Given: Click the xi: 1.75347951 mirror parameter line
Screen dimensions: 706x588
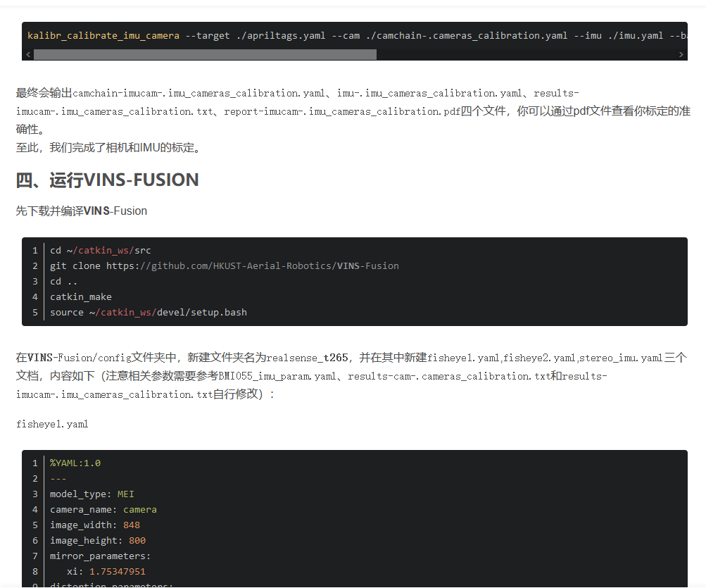Looking at the screenshot, I should [x=104, y=571].
